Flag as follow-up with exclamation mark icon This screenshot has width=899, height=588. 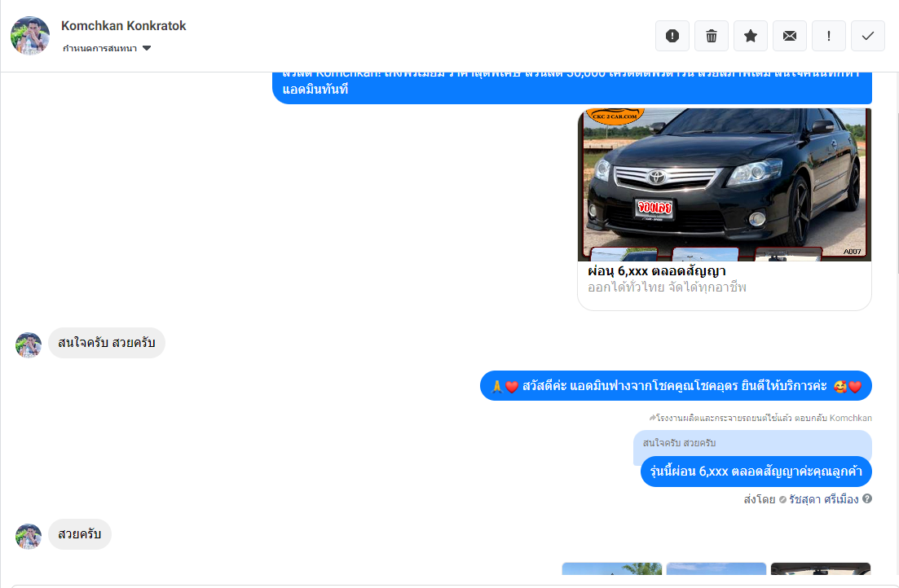[x=828, y=36]
